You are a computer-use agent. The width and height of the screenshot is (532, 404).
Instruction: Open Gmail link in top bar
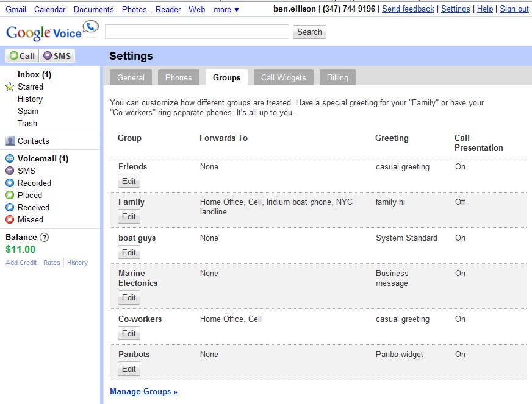click(x=16, y=9)
